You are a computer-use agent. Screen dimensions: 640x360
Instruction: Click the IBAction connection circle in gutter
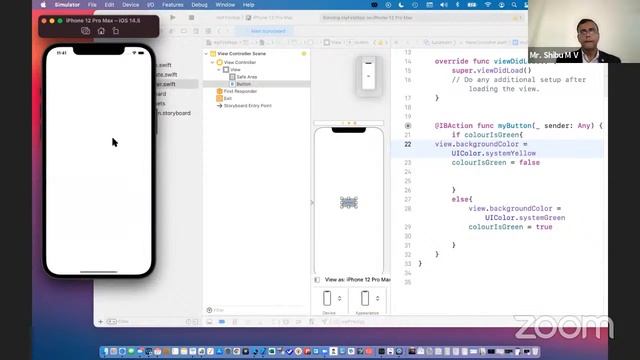[x=408, y=126]
